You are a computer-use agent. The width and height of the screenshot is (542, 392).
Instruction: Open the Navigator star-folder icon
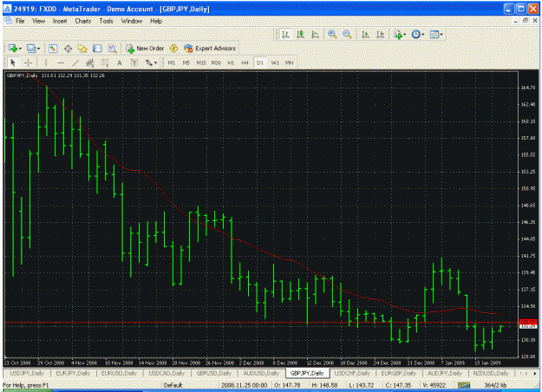tap(82, 49)
